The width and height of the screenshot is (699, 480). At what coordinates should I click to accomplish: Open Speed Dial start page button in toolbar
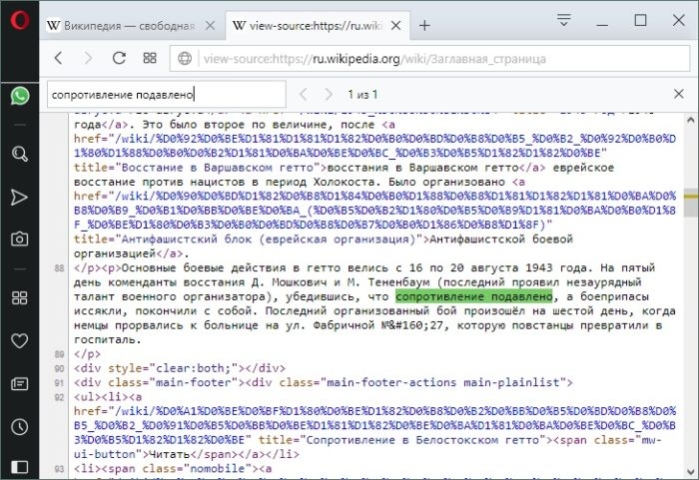click(x=150, y=58)
